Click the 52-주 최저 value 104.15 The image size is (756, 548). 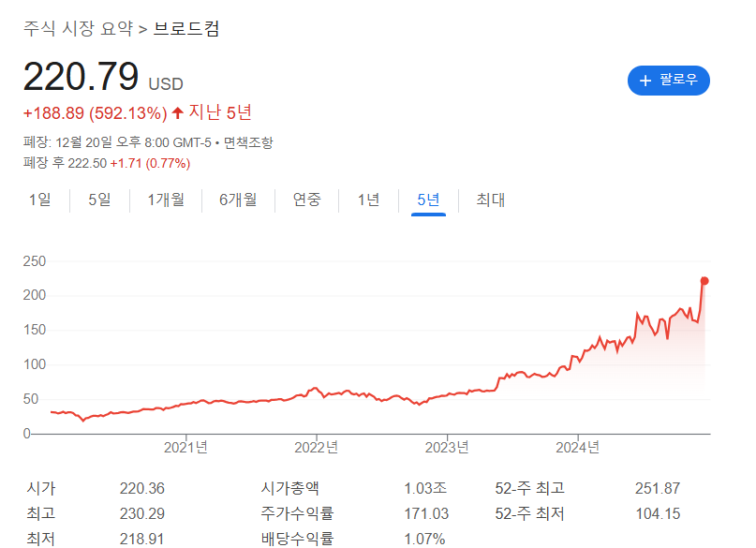[658, 513]
